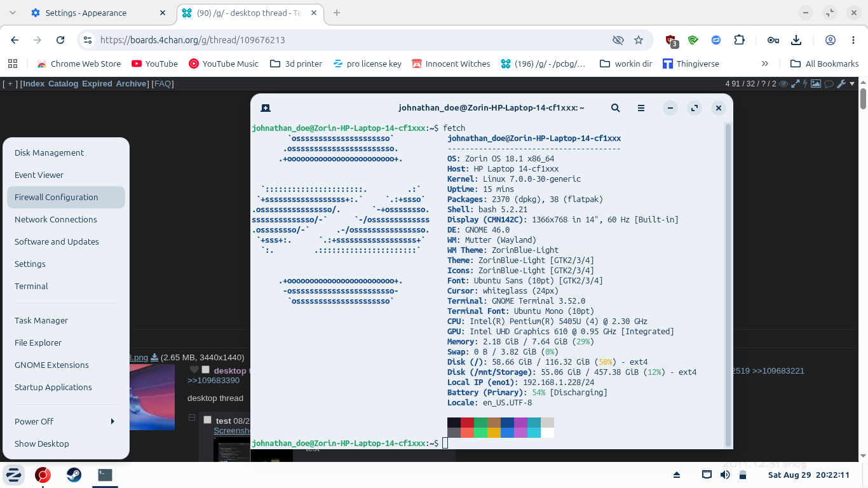Go back using browser back arrow
868x488 pixels.
pos(15,40)
